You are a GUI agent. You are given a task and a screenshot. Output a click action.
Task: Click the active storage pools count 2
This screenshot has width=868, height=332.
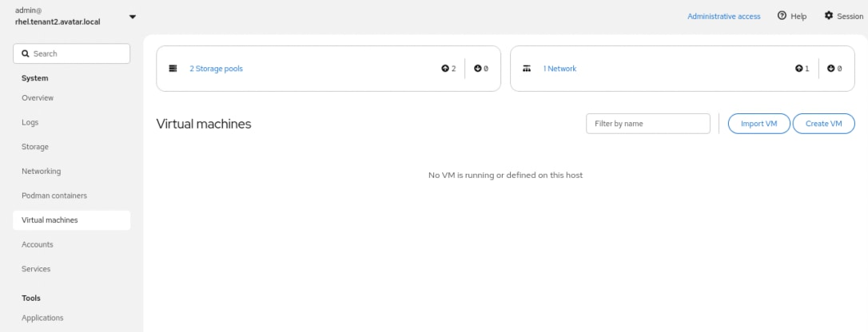[x=454, y=69]
